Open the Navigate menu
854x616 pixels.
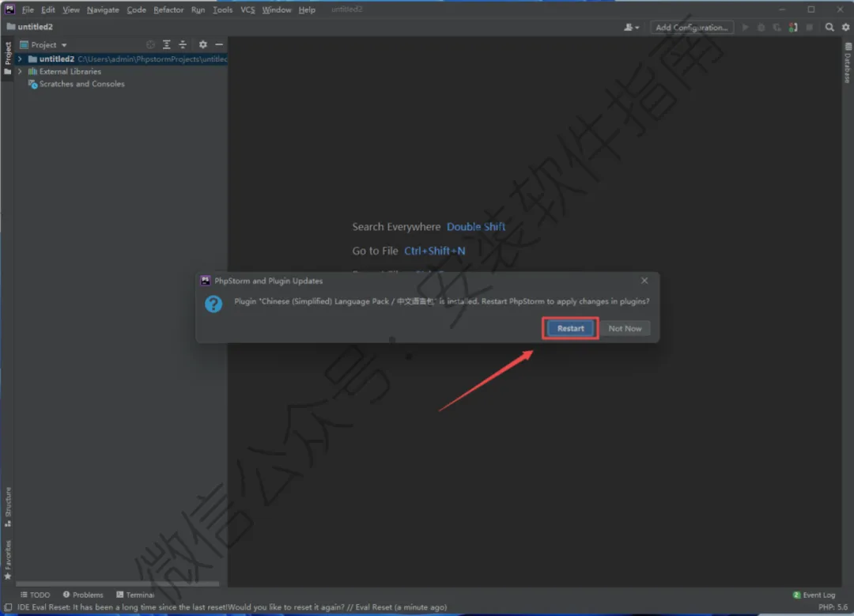coord(103,9)
